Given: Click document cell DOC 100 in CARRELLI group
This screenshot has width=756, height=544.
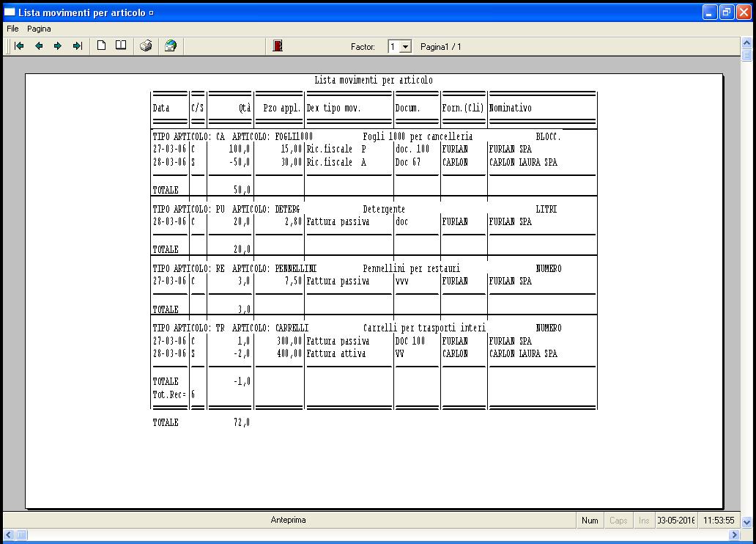Looking at the screenshot, I should tap(410, 341).
